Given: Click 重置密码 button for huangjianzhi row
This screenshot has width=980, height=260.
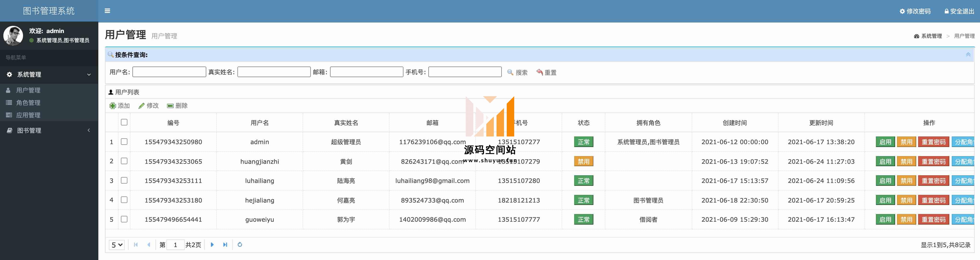Looking at the screenshot, I should pos(933,161).
